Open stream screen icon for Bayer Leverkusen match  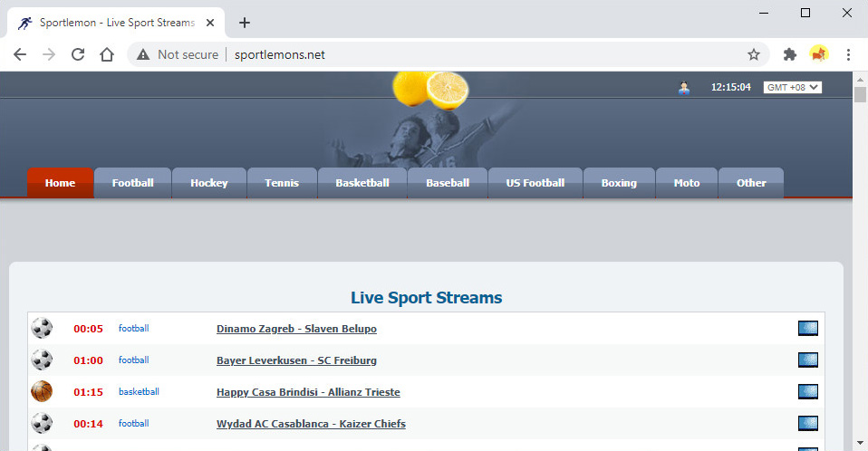pos(808,360)
